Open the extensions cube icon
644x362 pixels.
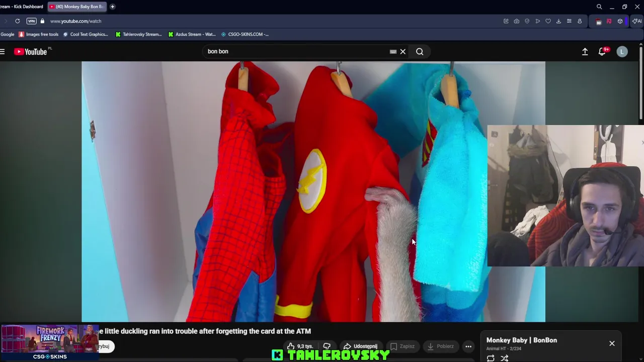pos(620,21)
